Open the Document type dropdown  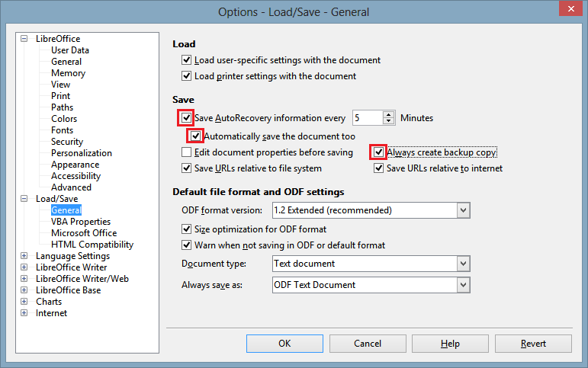[x=463, y=264]
